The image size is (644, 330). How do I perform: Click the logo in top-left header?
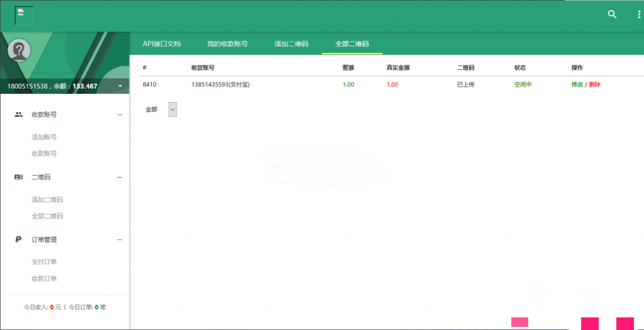[x=25, y=15]
